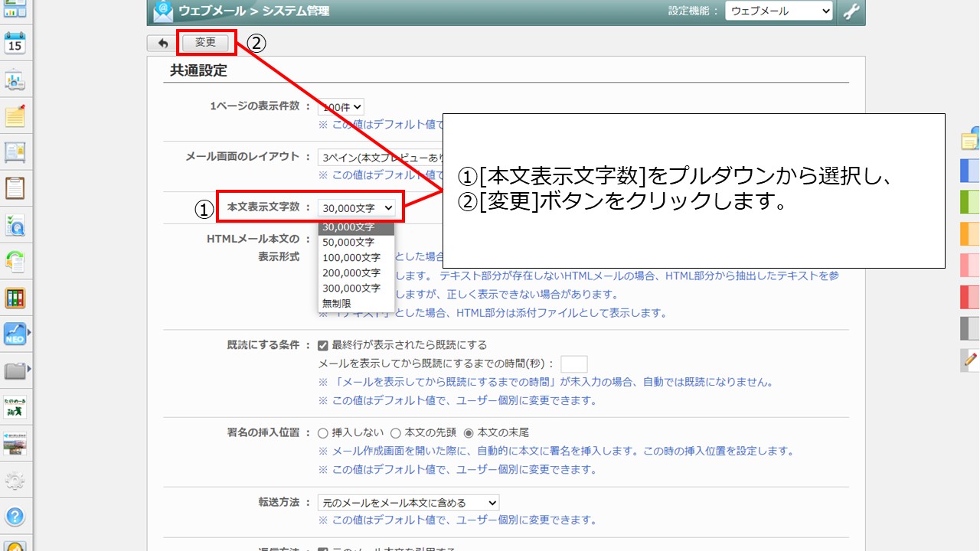Viewport: 980px width, 551px height.
Task: Click the 変更 button
Action: click(205, 43)
